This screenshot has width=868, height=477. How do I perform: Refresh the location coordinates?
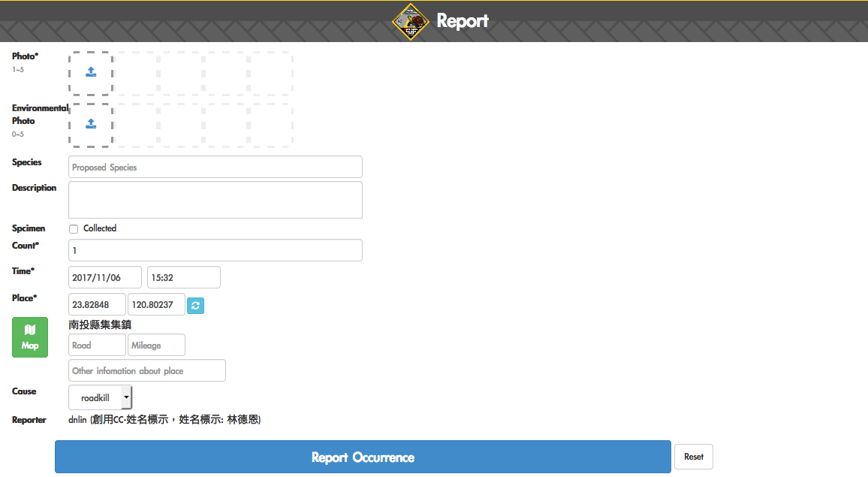click(195, 305)
